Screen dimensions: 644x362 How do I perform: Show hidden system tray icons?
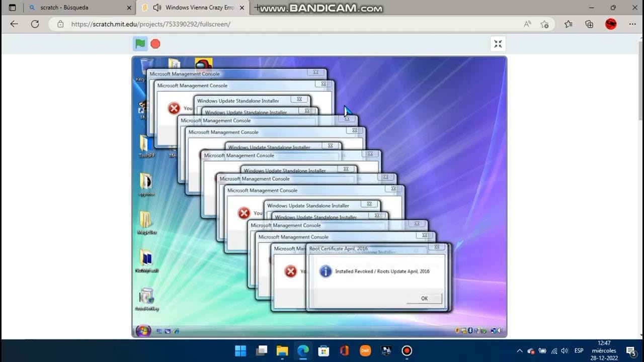coord(519,350)
